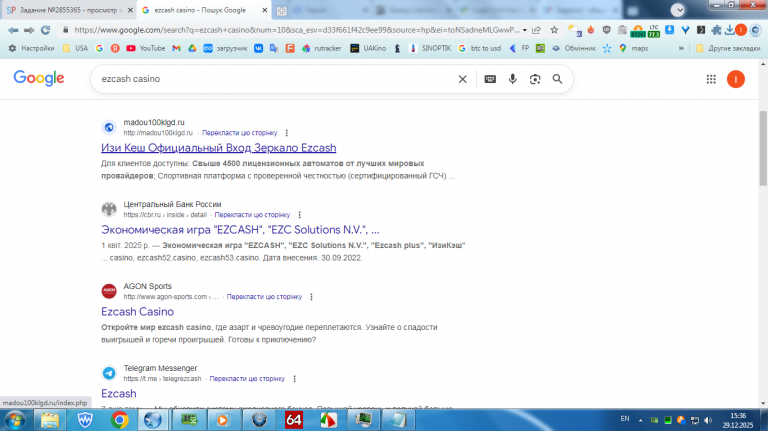Open the SINOPTIK bookmark
Screen dimensions: 768x431
[430, 48]
